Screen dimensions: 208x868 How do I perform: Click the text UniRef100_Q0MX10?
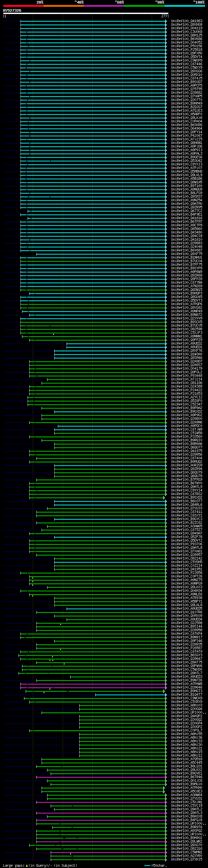[187, 75]
